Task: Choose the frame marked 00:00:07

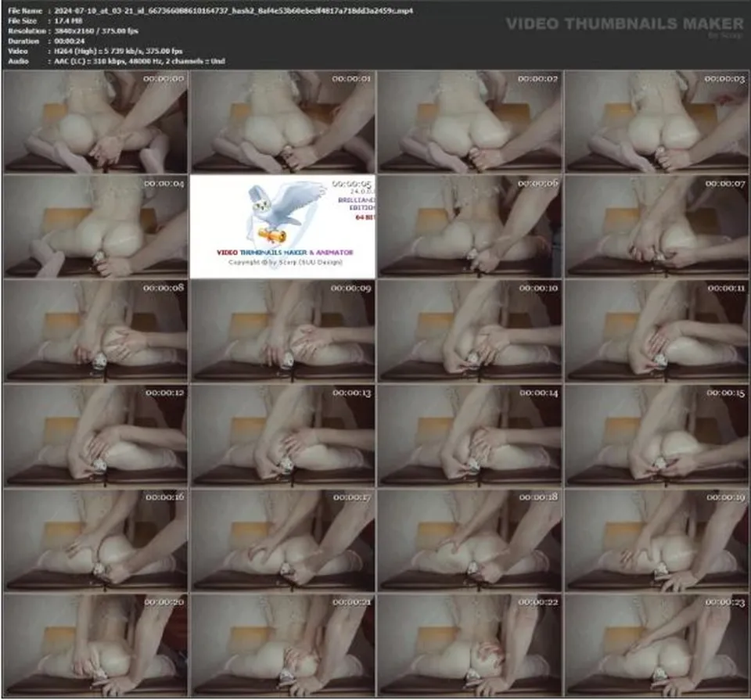Action: 656,227
